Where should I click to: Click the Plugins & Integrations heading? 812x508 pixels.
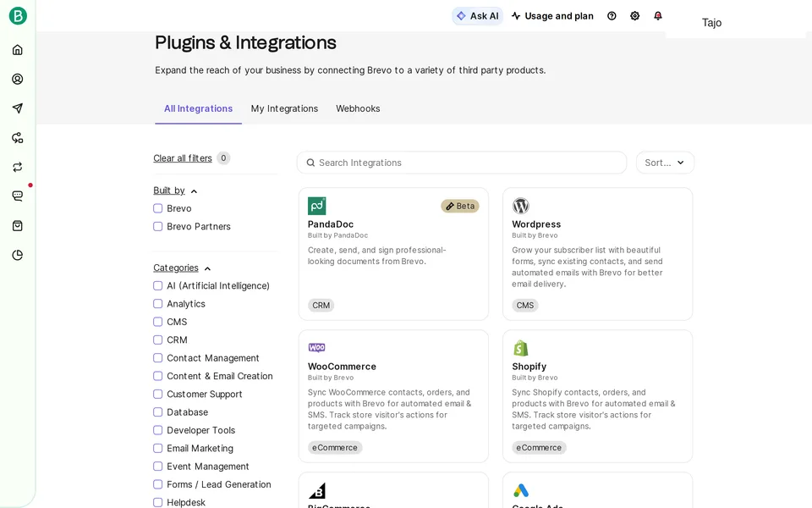tap(245, 42)
